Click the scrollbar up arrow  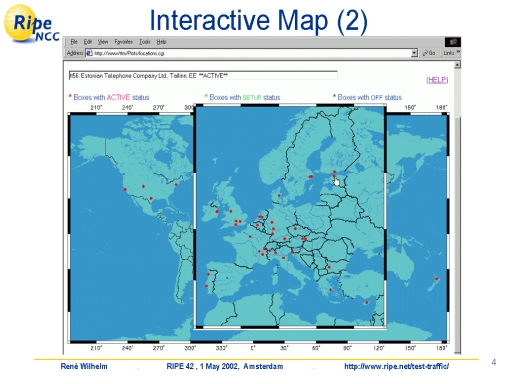point(457,64)
